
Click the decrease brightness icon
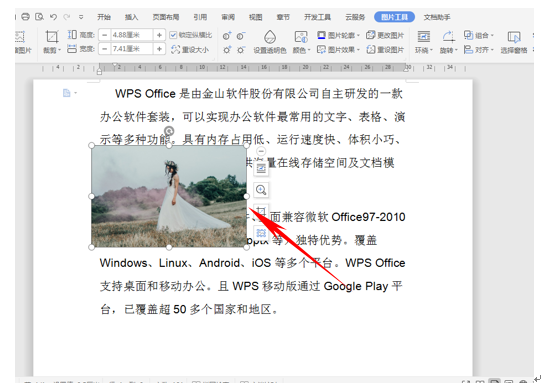(x=241, y=50)
